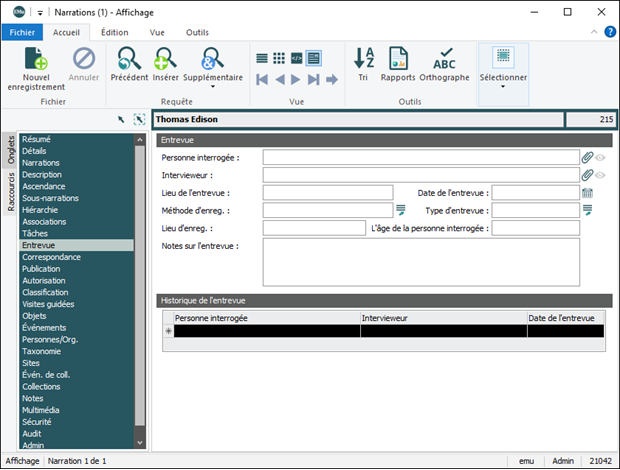Viewport: 620px width, 470px height.
Task: Switch to the Édition ribbon tab
Action: (115, 32)
